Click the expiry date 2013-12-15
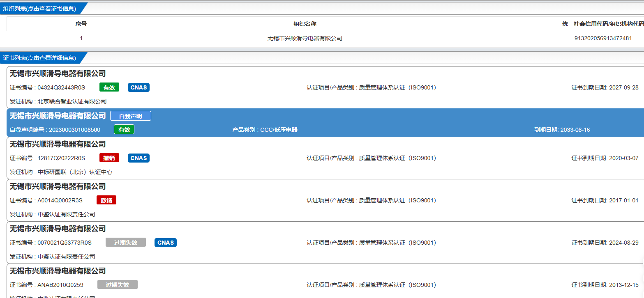The image size is (644, 298). point(623,285)
